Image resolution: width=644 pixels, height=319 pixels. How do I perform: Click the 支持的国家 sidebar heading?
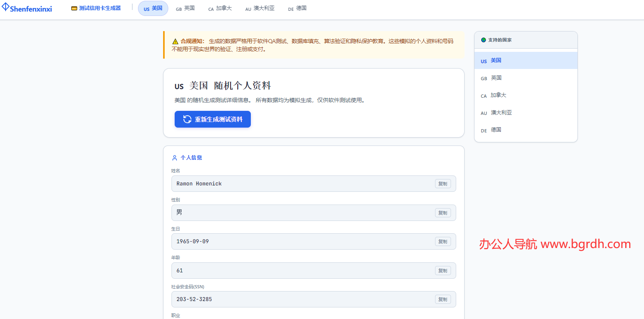click(x=500, y=40)
